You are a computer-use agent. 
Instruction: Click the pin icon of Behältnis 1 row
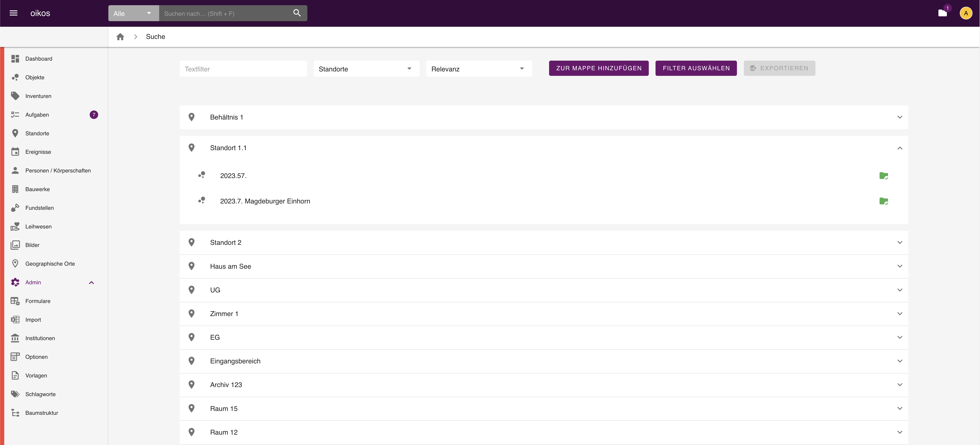tap(192, 117)
